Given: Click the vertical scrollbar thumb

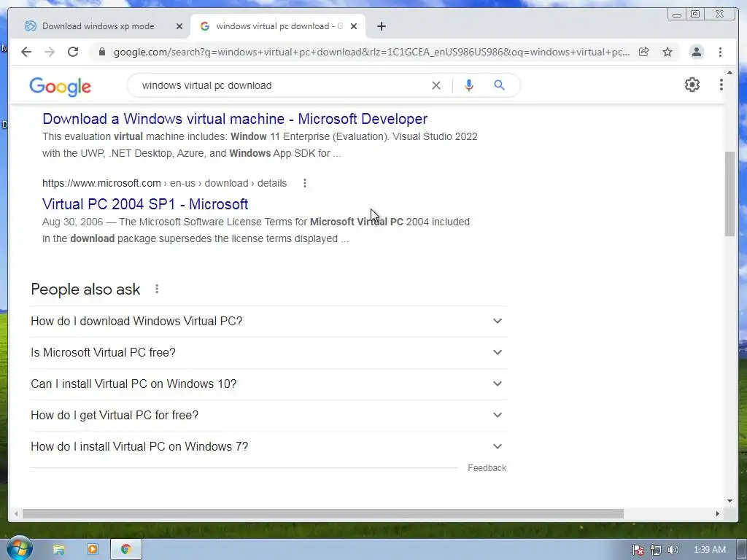Looking at the screenshot, I should (729, 193).
